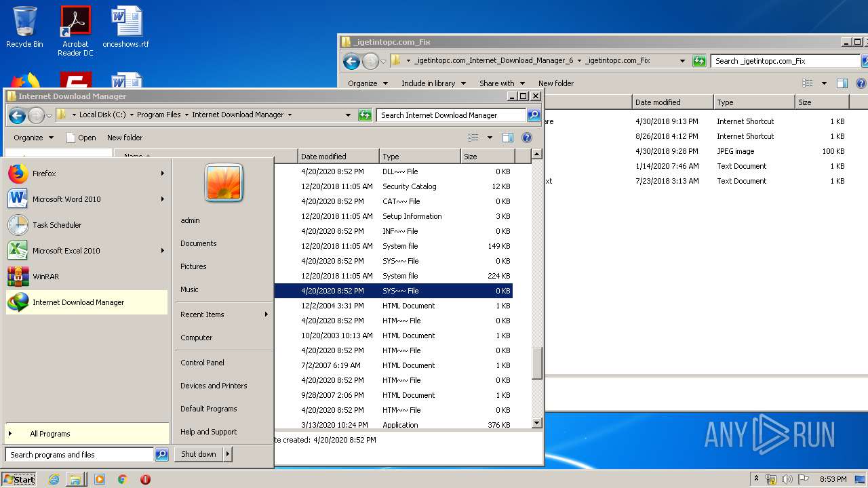
Task: Click New folder in _igetintopc.com_Fix window
Action: [x=556, y=83]
